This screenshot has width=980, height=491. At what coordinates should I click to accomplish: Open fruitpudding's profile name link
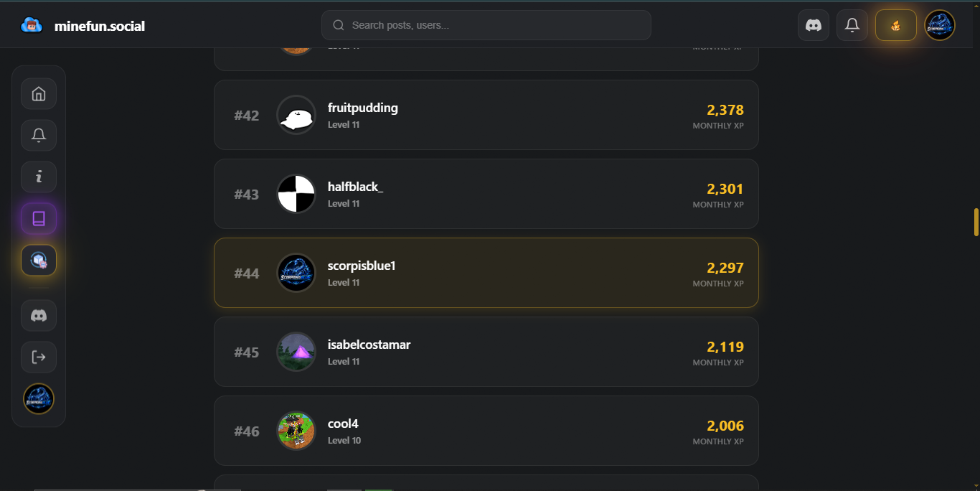362,108
